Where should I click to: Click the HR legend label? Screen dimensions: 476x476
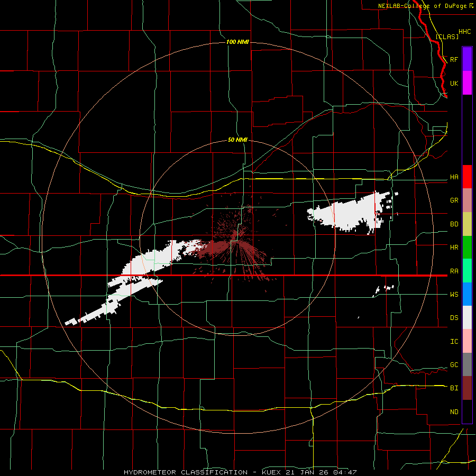click(x=454, y=248)
